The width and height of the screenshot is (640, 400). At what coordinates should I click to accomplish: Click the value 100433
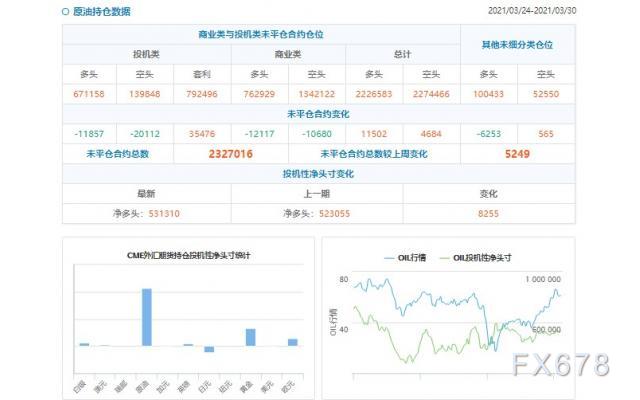489,94
